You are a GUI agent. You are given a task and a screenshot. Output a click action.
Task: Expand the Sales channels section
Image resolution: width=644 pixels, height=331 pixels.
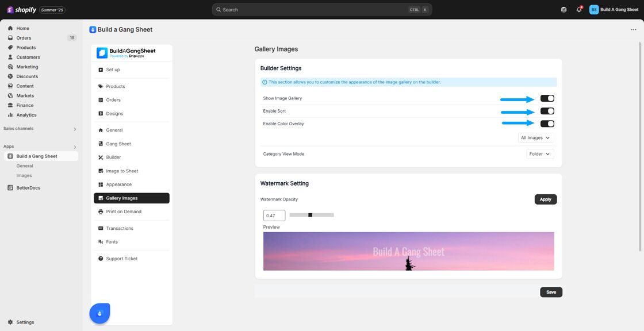pyautogui.click(x=75, y=129)
